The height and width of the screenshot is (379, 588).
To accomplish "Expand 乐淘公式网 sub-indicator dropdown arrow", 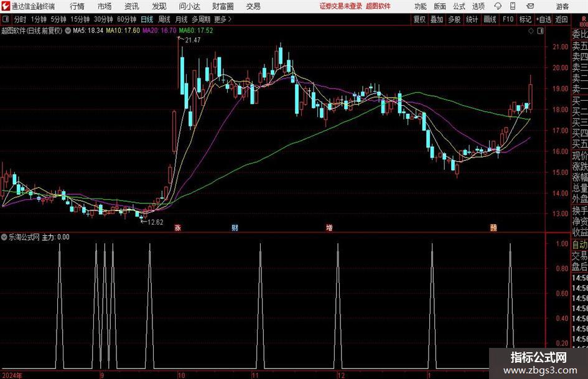I will (x=4, y=236).
